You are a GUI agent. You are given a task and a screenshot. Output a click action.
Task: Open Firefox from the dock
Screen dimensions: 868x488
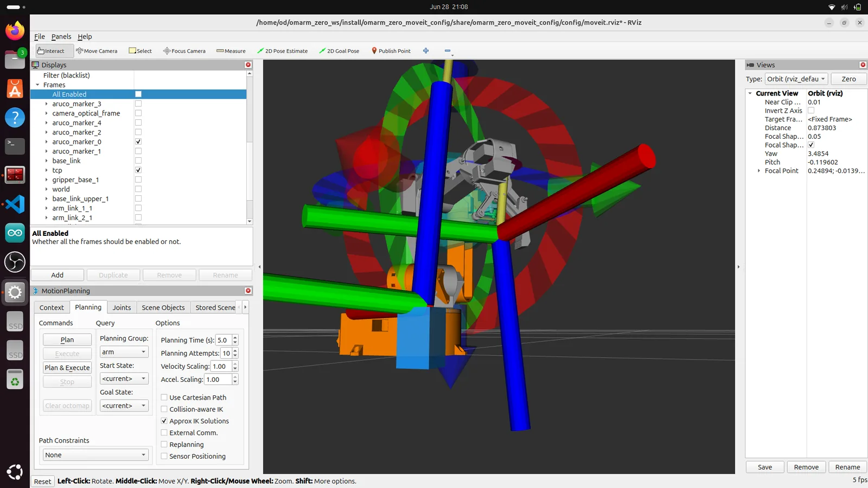(15, 30)
